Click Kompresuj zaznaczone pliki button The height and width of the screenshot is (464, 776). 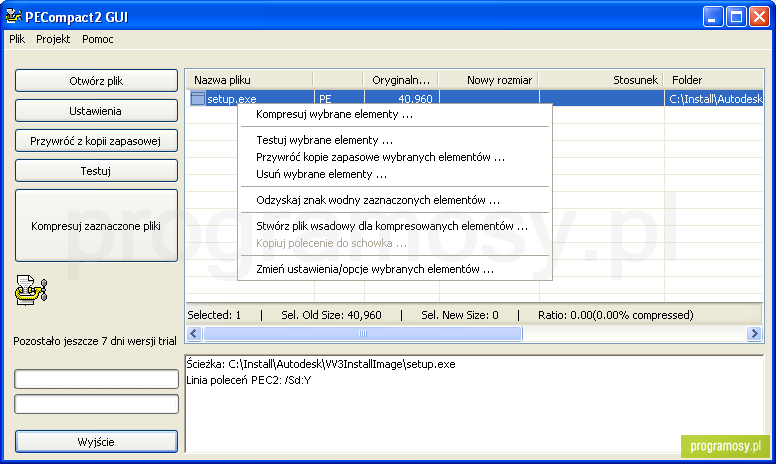point(96,226)
